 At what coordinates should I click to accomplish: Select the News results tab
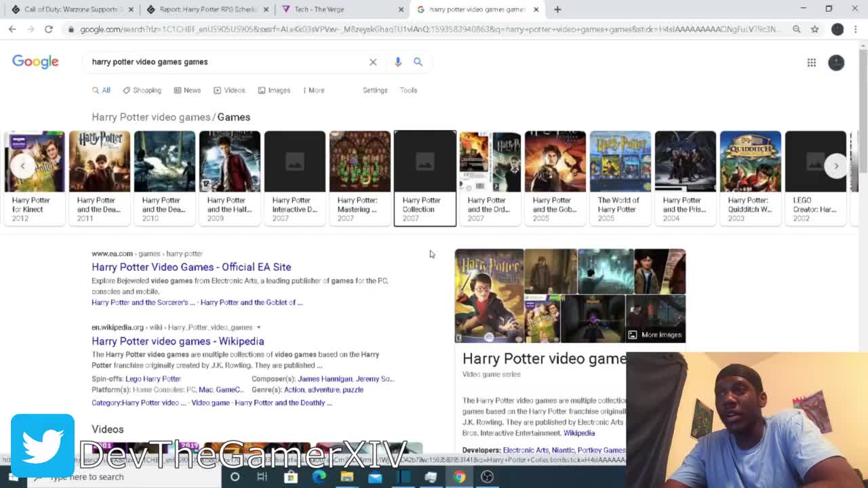point(187,90)
